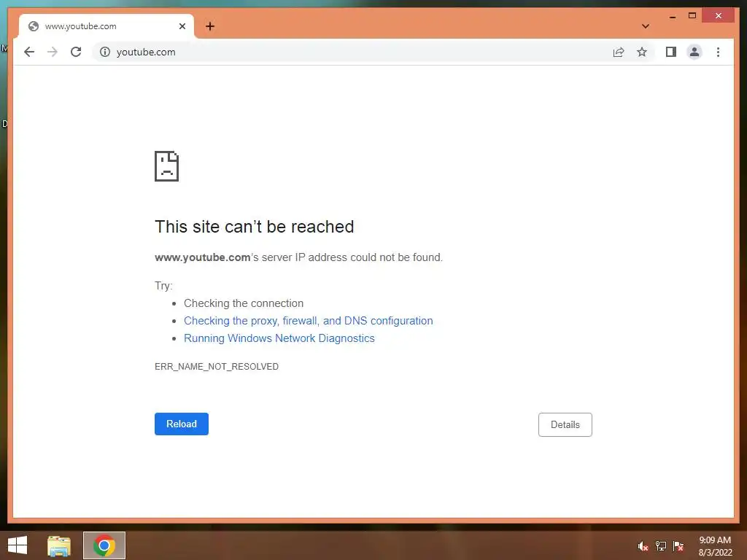Screen dimensions: 747x560
Task: Run Windows Network Diagnostics link
Action: (x=279, y=338)
